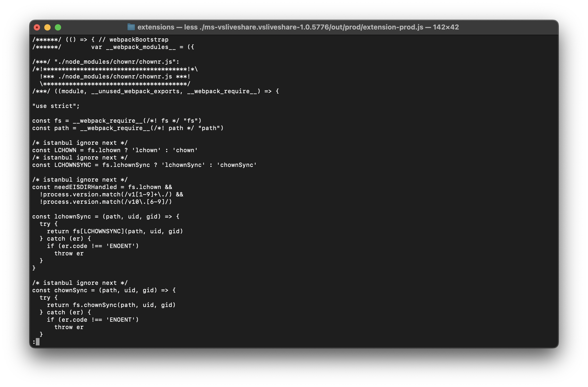Click the const lchownSync arrow function line
The width and height of the screenshot is (588, 387).
[105, 216]
